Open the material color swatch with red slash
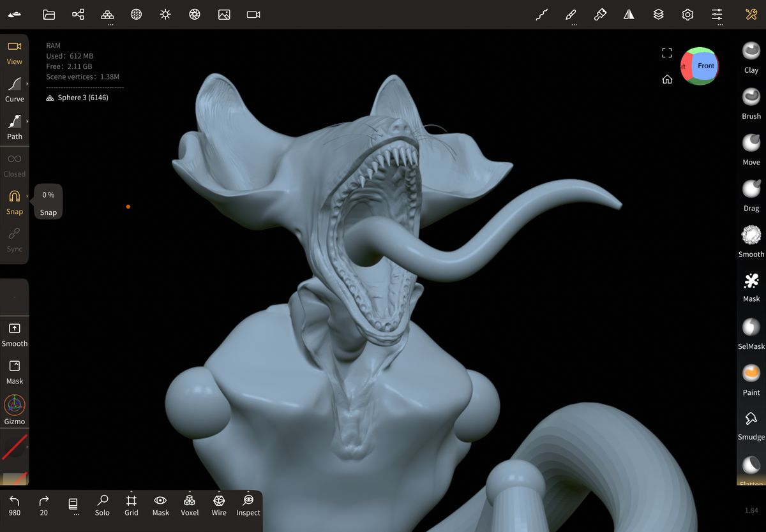This screenshot has height=532, width=766. click(15, 447)
